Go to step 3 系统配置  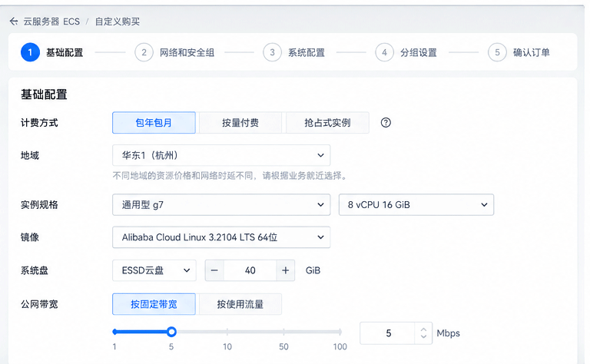pyautogui.click(x=294, y=52)
